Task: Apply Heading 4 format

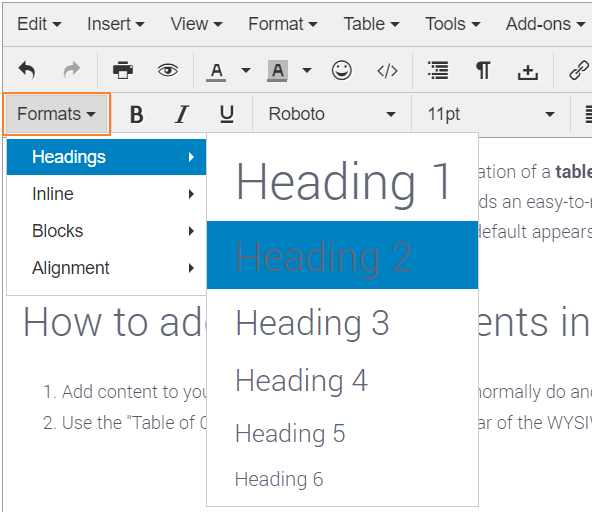Action: 342,381
